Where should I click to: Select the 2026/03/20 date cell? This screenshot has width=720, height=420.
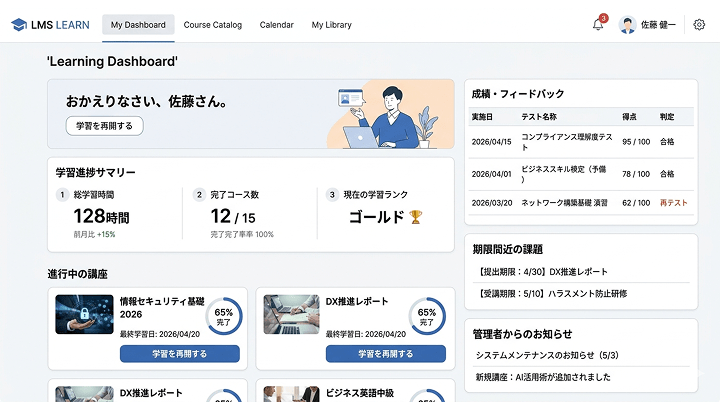(x=492, y=203)
